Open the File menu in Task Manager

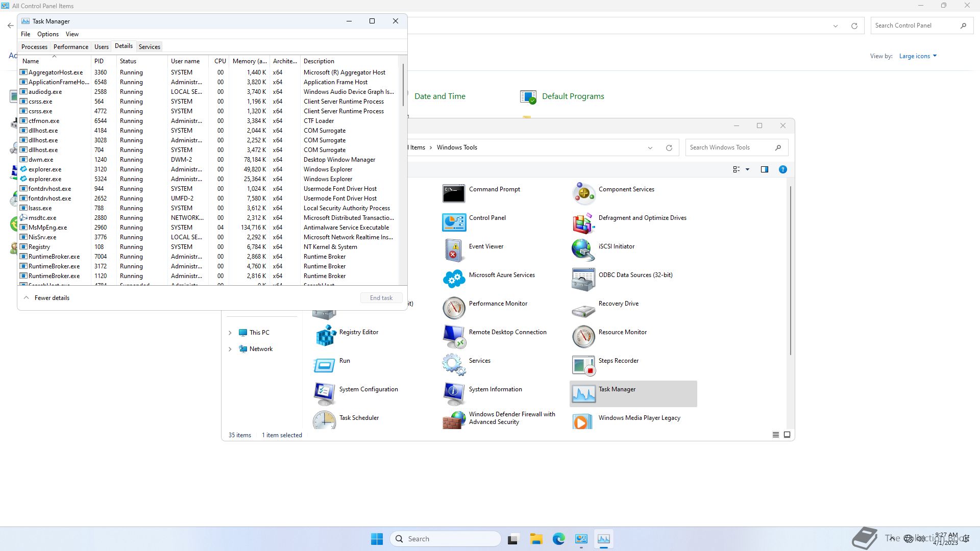pyautogui.click(x=26, y=34)
